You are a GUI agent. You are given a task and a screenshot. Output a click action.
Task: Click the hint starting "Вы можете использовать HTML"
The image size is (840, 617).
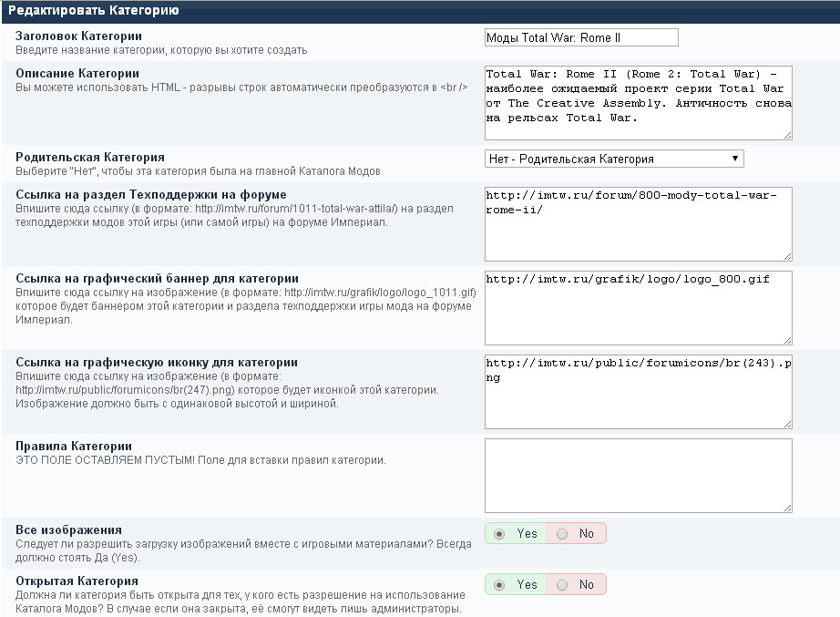(241, 87)
